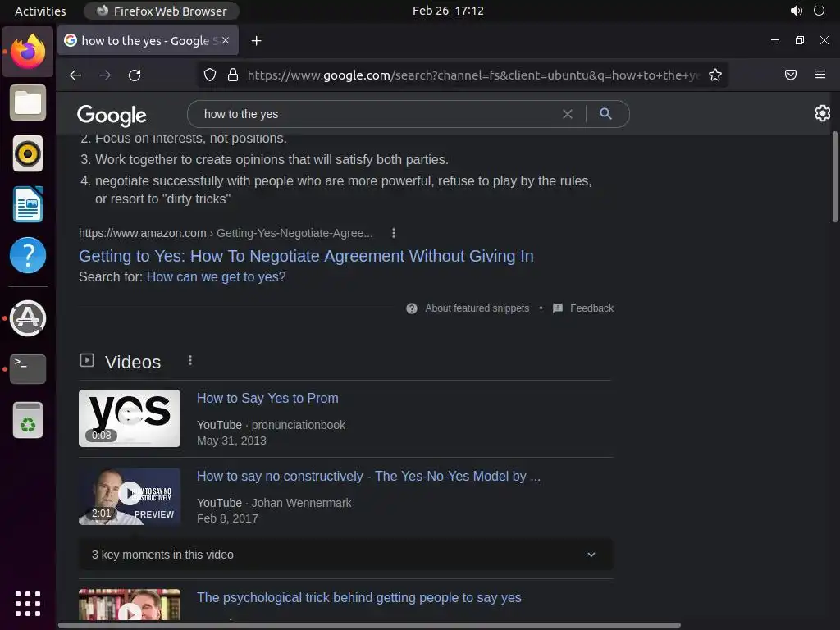Save page to Pocket
Image resolution: width=840 pixels, height=630 pixels.
pyautogui.click(x=790, y=75)
